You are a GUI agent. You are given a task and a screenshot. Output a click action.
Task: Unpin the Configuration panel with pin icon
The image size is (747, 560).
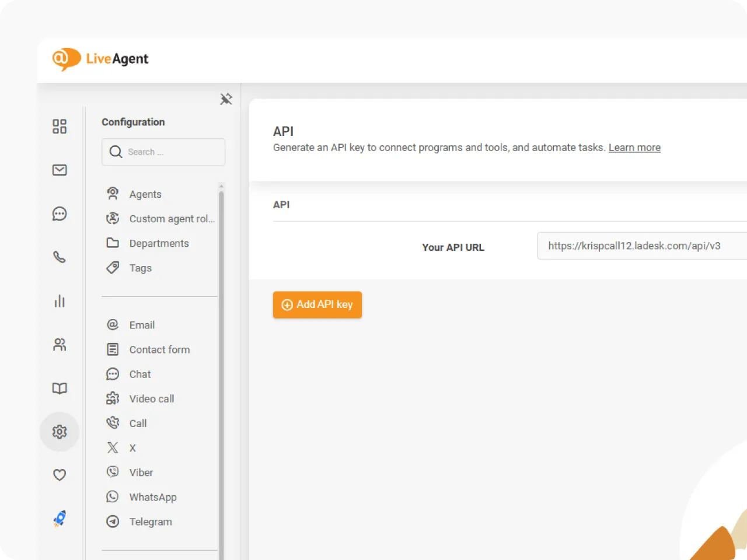point(226,99)
